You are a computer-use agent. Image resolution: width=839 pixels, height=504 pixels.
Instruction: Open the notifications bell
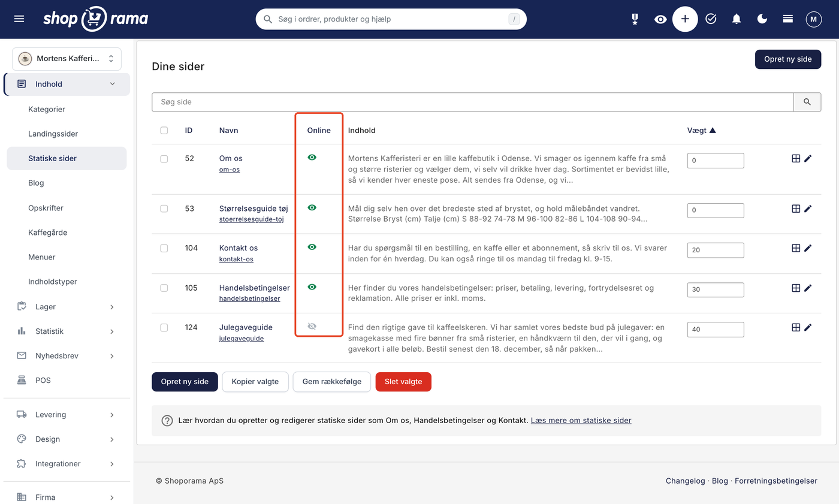click(x=737, y=19)
